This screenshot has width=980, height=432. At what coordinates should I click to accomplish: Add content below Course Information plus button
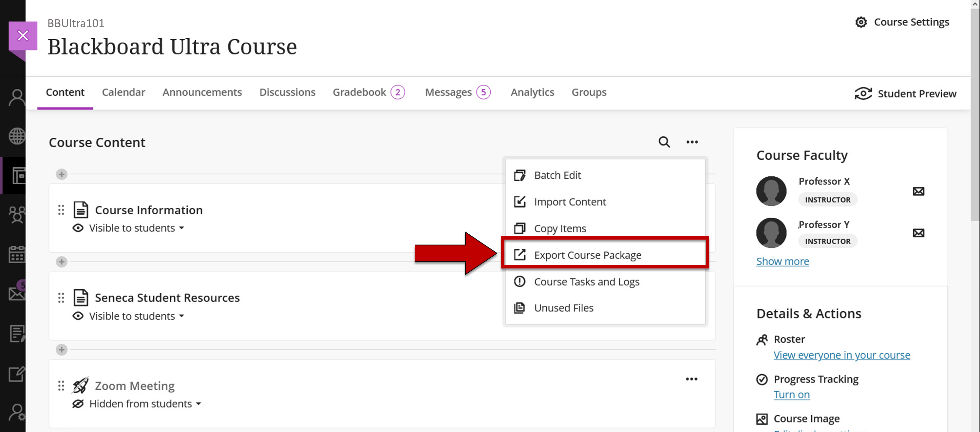(x=62, y=262)
